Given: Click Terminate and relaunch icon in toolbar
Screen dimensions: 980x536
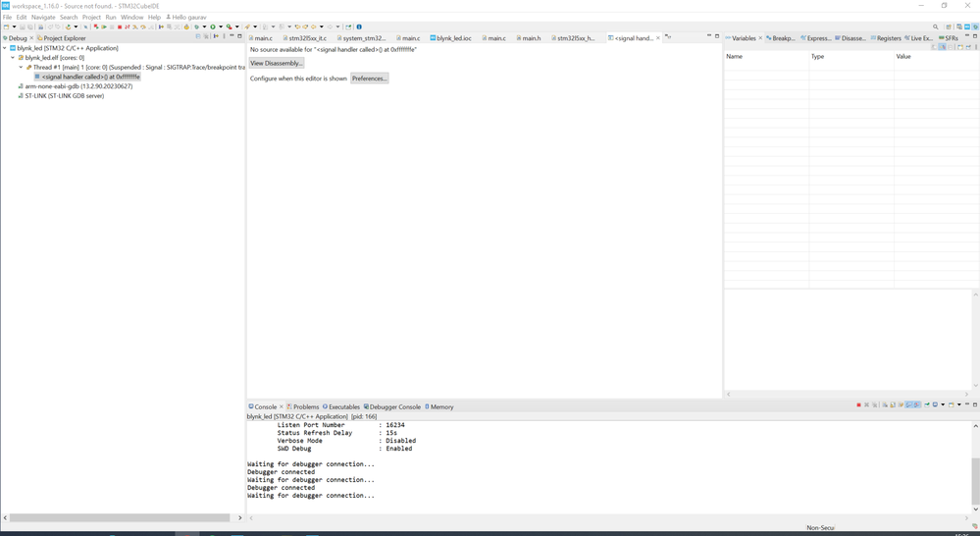Looking at the screenshot, I should 96,27.
